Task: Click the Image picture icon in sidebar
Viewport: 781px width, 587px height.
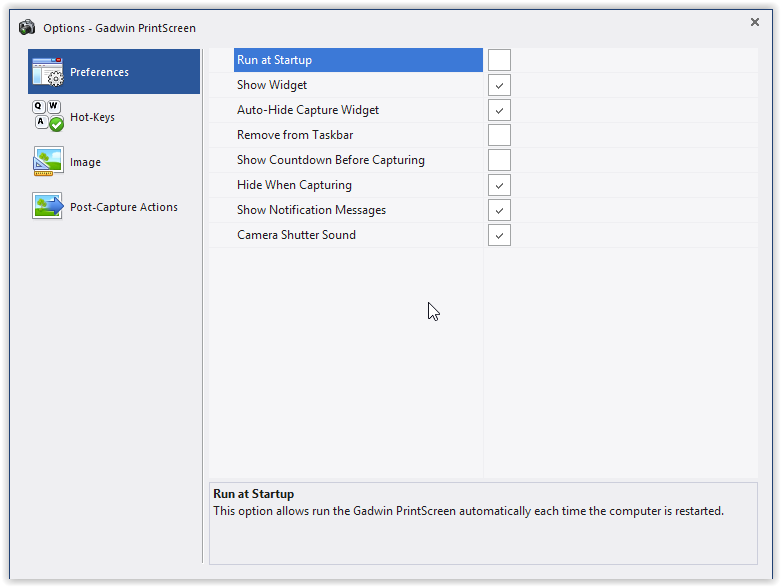Action: coord(48,162)
